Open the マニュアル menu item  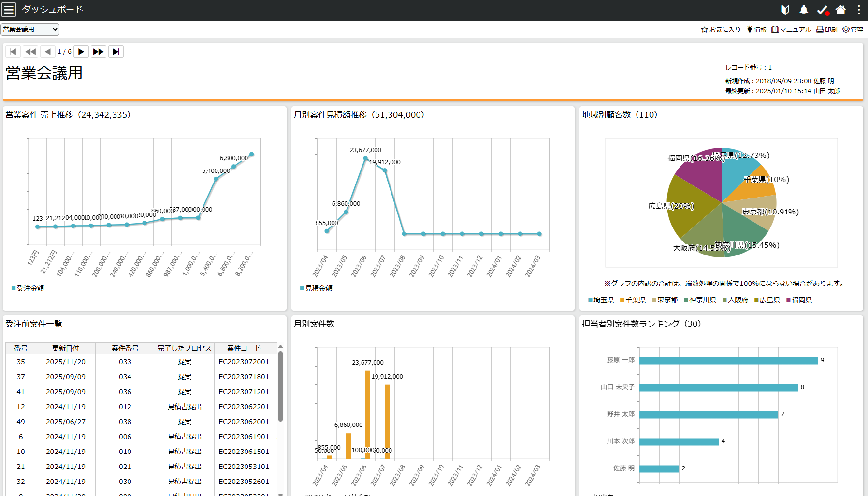pos(791,29)
